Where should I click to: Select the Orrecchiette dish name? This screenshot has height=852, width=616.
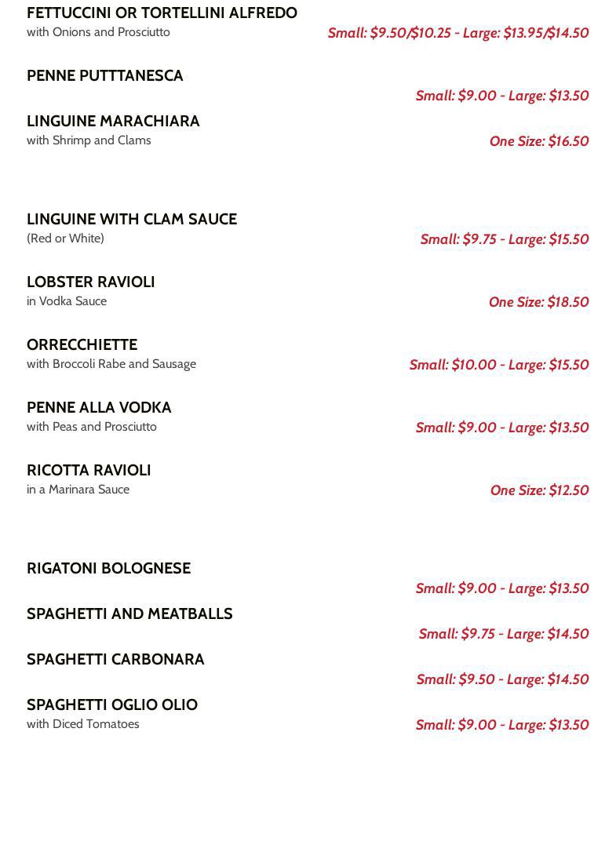[x=82, y=345]
